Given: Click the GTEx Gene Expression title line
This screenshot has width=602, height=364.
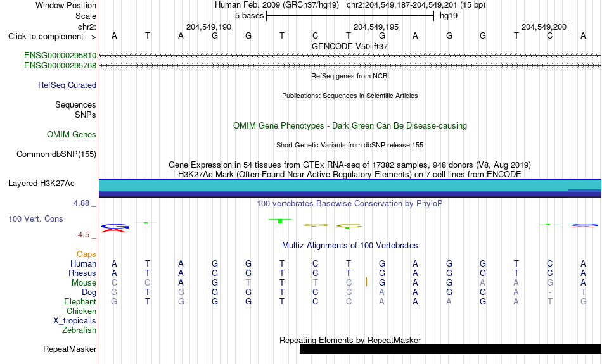Looking at the screenshot, I should click(x=350, y=165).
